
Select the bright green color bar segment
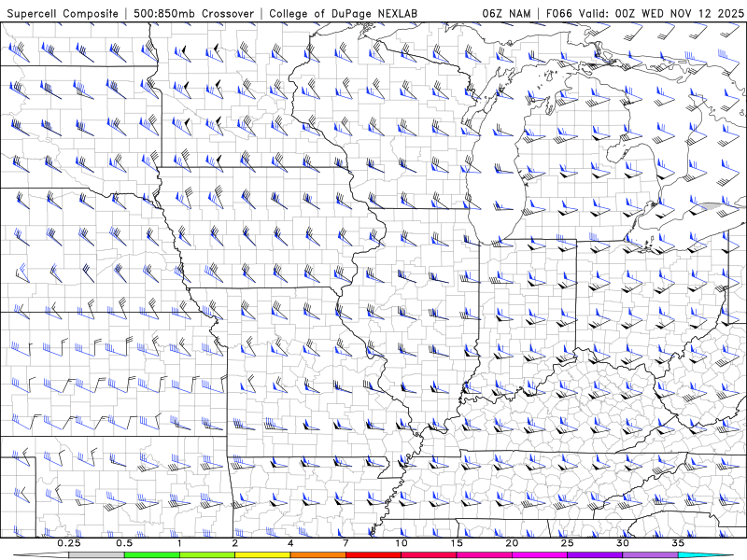152,555
